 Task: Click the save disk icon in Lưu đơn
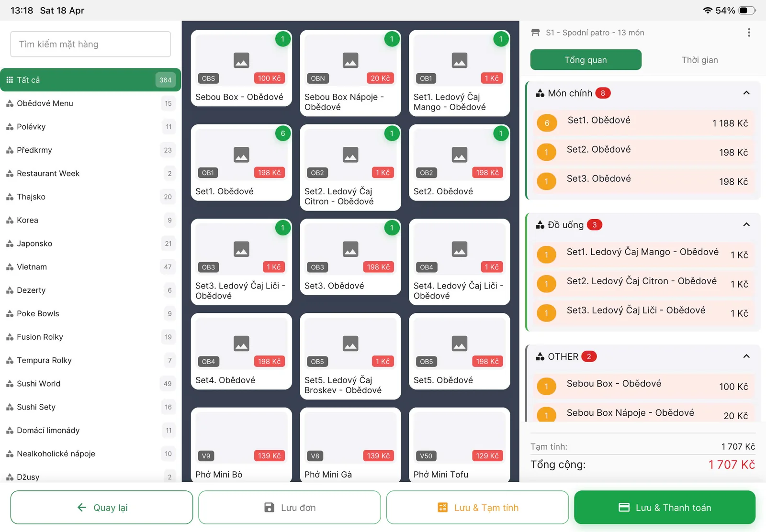270,508
